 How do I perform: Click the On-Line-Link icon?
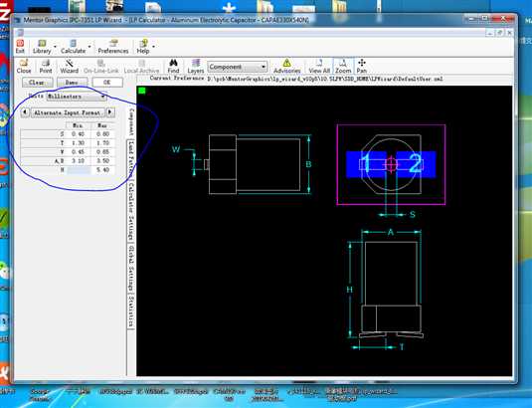[x=101, y=67]
